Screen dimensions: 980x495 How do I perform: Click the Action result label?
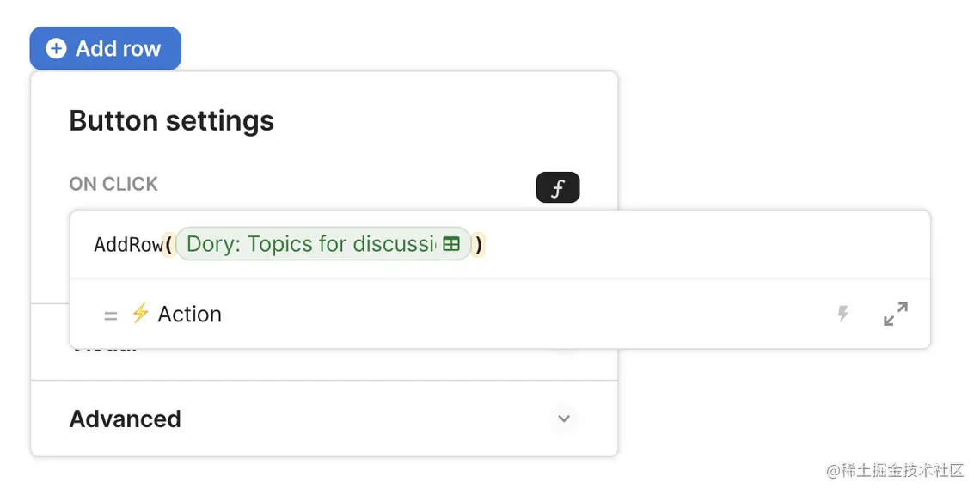coord(189,314)
